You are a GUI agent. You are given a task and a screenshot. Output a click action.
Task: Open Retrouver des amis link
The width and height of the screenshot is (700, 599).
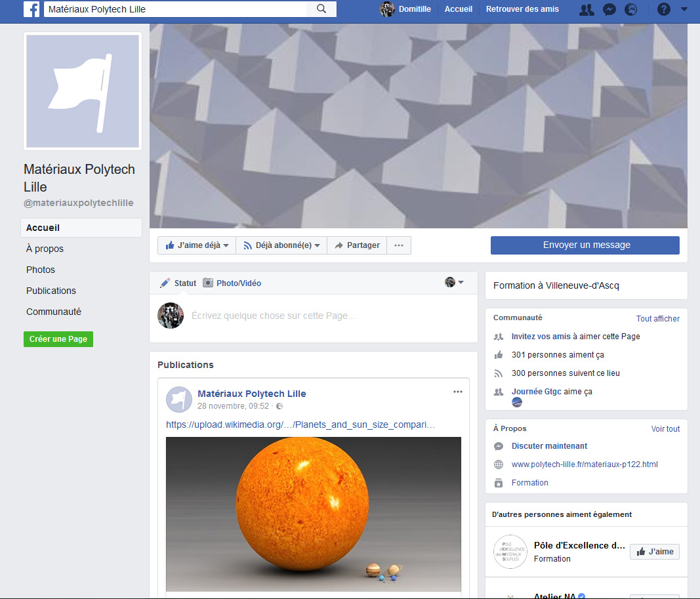522,9
